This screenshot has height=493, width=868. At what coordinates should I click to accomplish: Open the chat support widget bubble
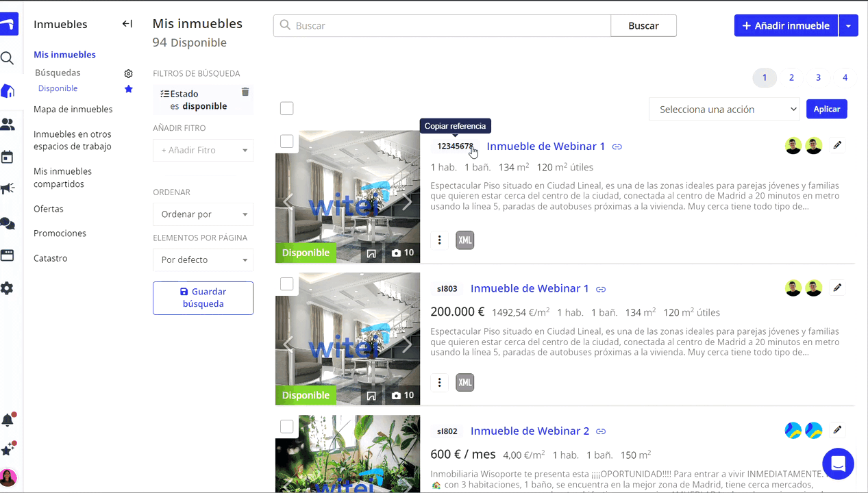click(x=838, y=464)
